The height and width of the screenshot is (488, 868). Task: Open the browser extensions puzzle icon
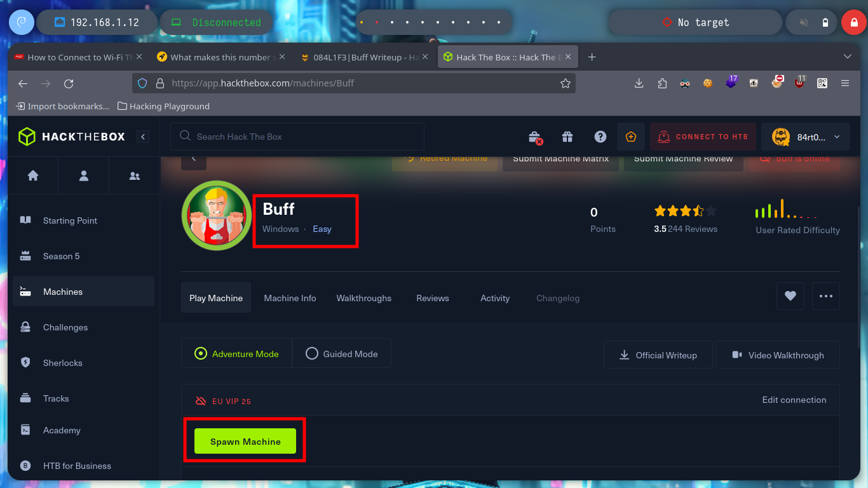click(662, 83)
